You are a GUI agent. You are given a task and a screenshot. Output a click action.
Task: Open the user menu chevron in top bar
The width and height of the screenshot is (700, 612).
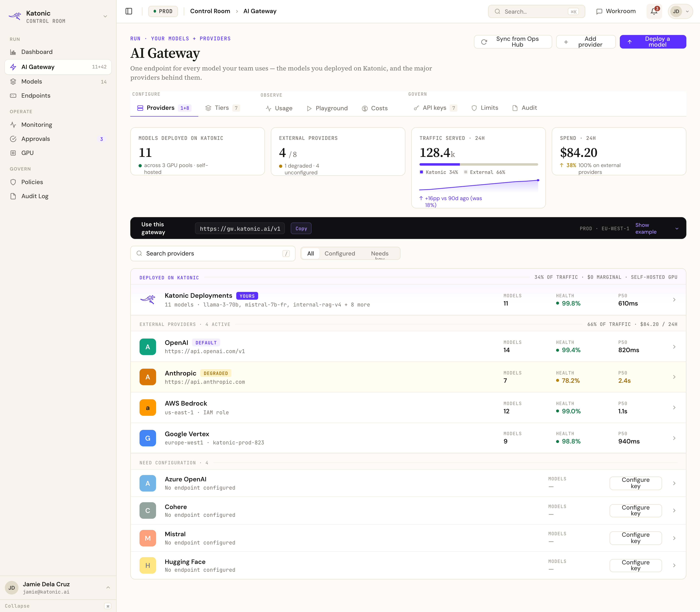click(687, 11)
